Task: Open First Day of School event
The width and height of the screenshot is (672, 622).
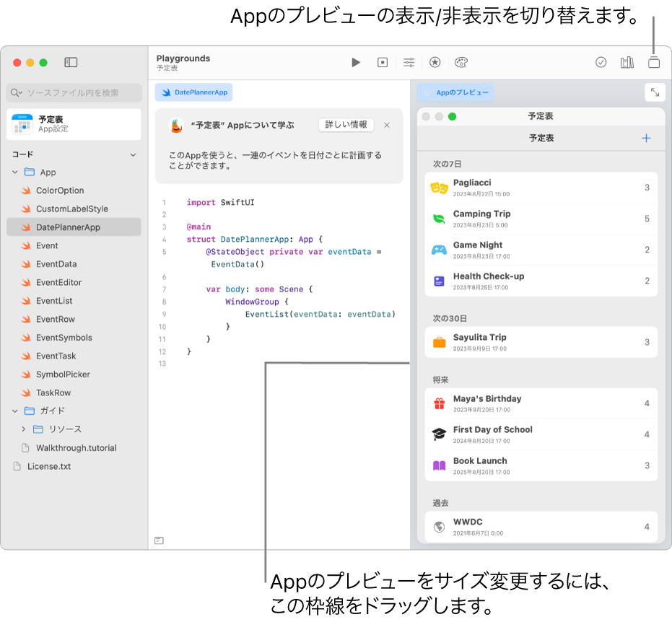Action: click(541, 435)
